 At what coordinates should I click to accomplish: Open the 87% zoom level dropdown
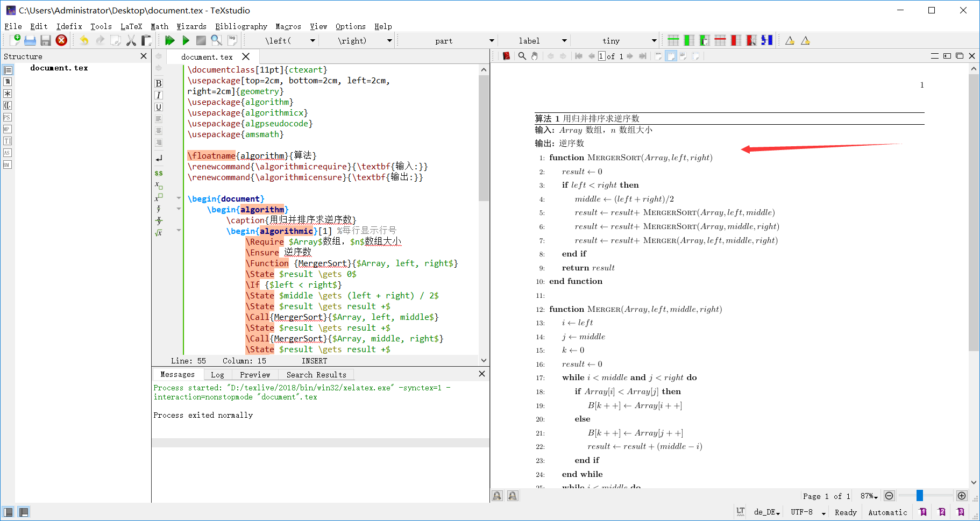[x=869, y=496]
